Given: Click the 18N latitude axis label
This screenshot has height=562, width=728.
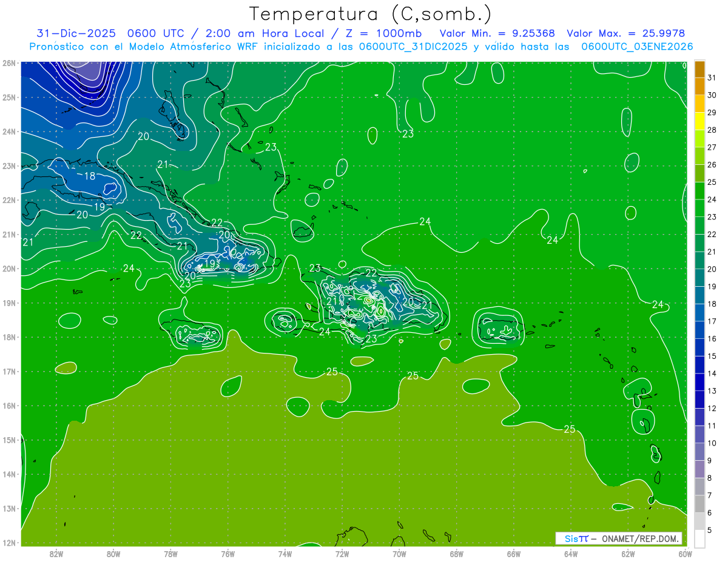Looking at the screenshot, I should point(9,337).
